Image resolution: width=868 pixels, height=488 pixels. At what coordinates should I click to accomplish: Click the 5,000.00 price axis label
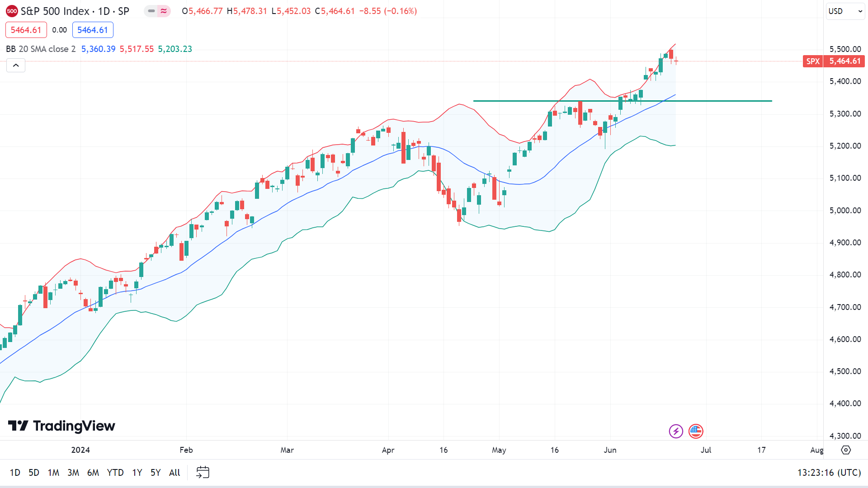[x=845, y=211]
